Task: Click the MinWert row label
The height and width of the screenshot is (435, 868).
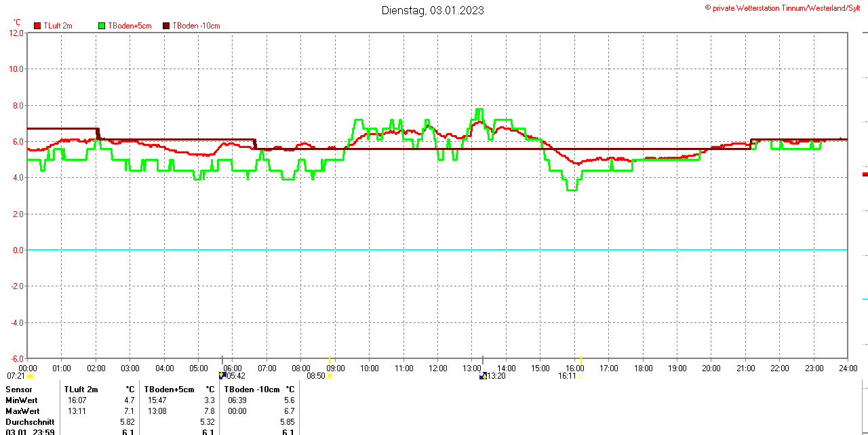Action: point(22,400)
